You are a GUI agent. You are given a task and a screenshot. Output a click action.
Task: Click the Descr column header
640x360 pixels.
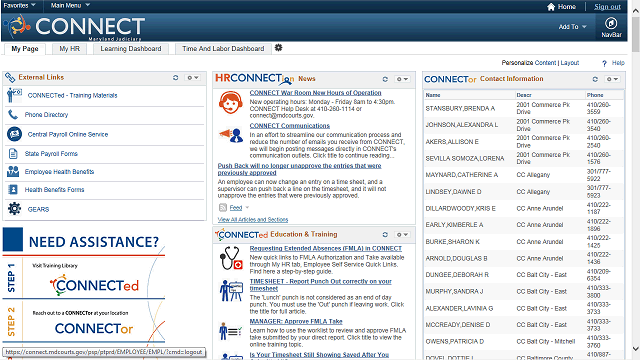[x=524, y=95]
